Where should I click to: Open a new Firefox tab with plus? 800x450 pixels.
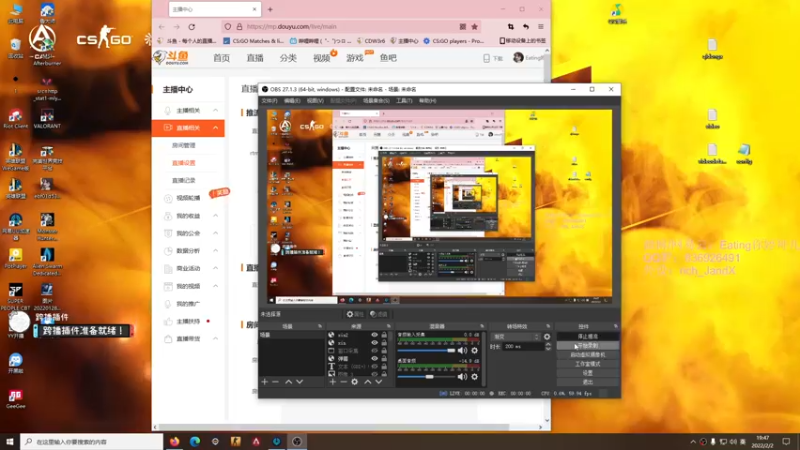270,9
